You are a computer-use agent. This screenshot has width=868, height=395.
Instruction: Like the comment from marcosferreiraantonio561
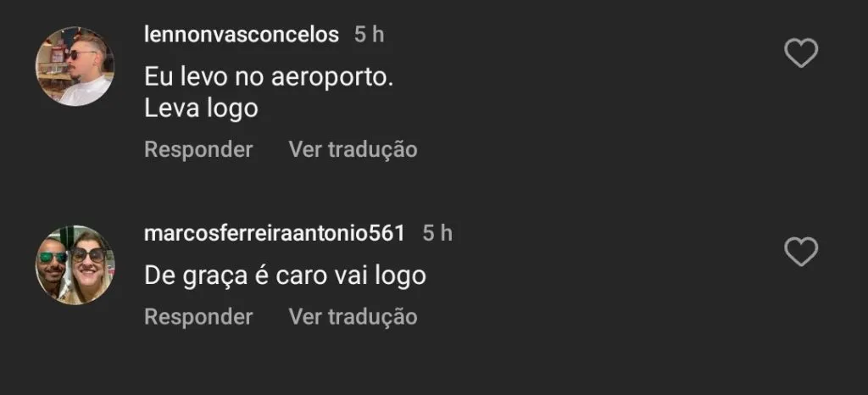801,252
